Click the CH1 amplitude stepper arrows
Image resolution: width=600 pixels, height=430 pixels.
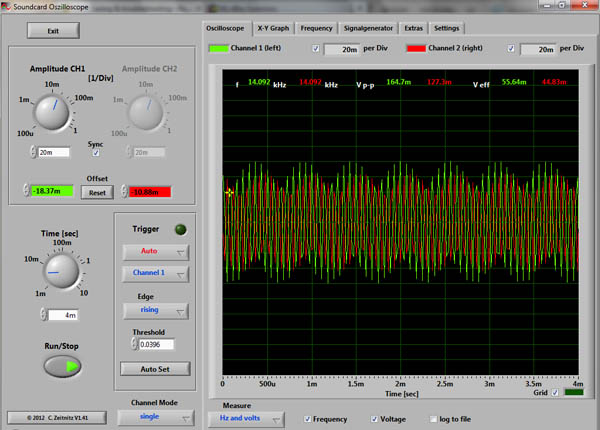point(33,152)
